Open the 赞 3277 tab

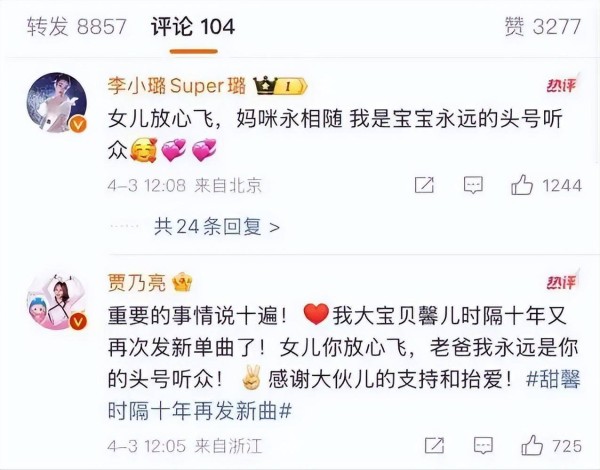pos(543,27)
